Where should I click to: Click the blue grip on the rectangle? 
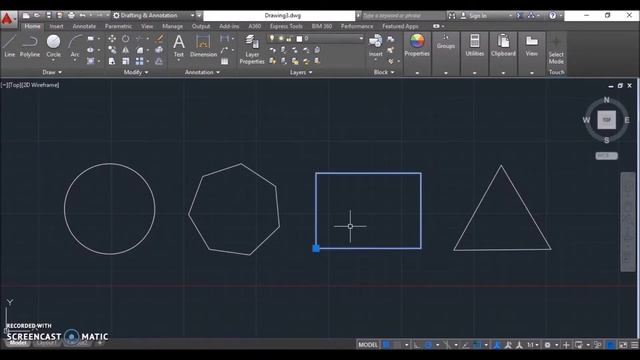click(316, 248)
